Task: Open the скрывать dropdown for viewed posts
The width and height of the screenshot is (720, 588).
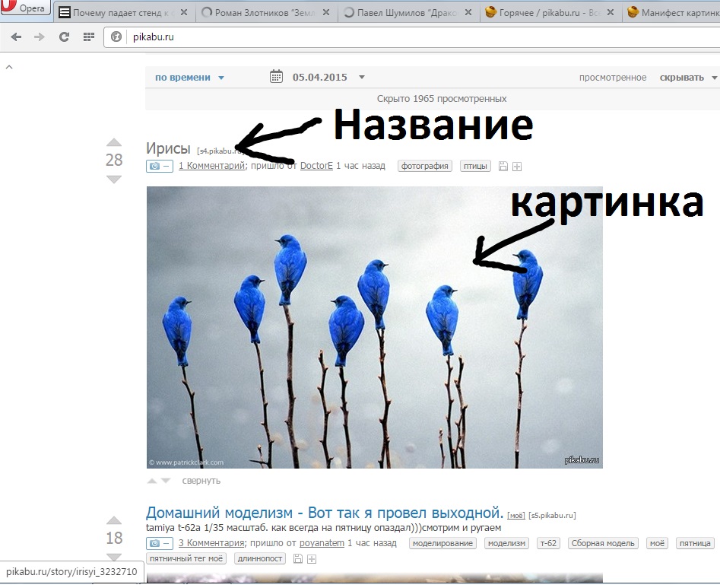Action: (688, 78)
